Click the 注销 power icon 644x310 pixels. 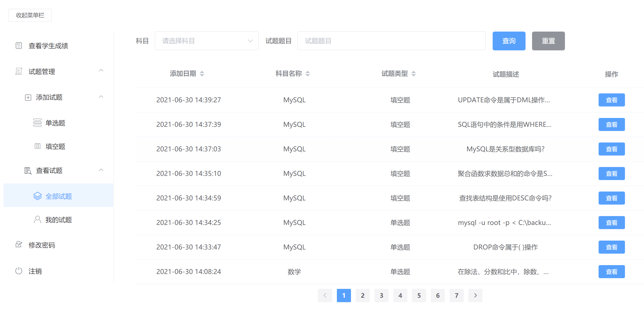coord(19,271)
